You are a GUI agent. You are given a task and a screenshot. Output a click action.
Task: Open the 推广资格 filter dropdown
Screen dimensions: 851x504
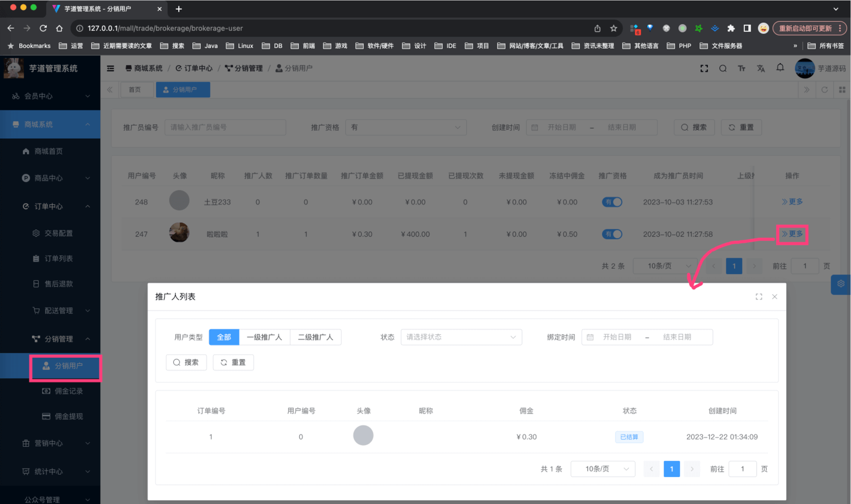point(406,127)
